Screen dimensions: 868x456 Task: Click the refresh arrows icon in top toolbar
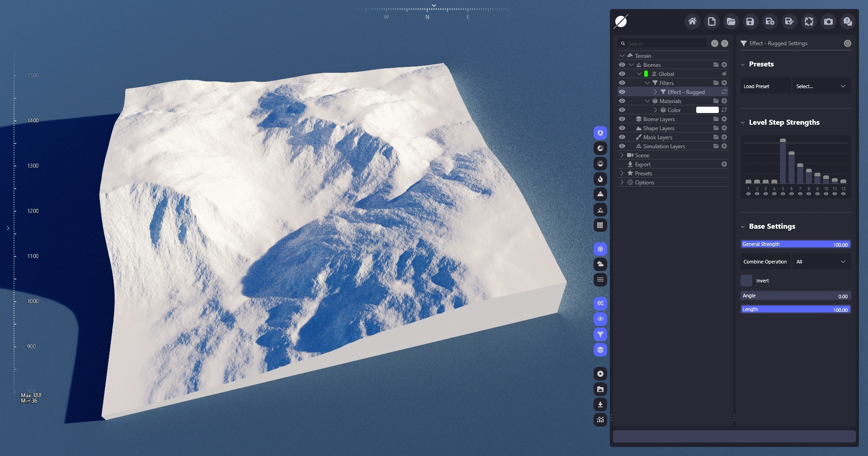[x=809, y=21]
